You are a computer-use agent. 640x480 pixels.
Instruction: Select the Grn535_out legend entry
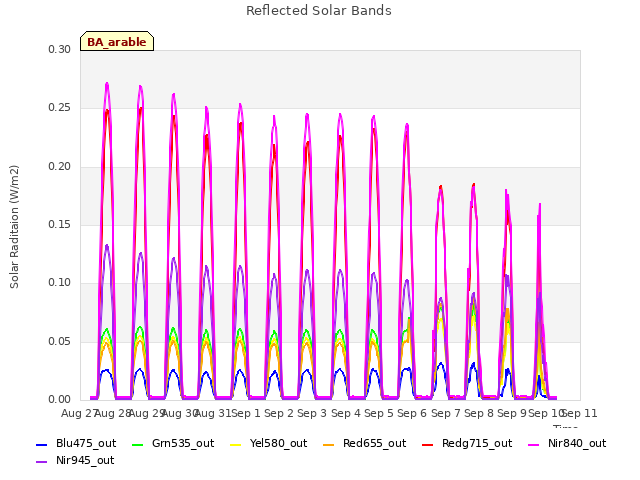(x=173, y=444)
